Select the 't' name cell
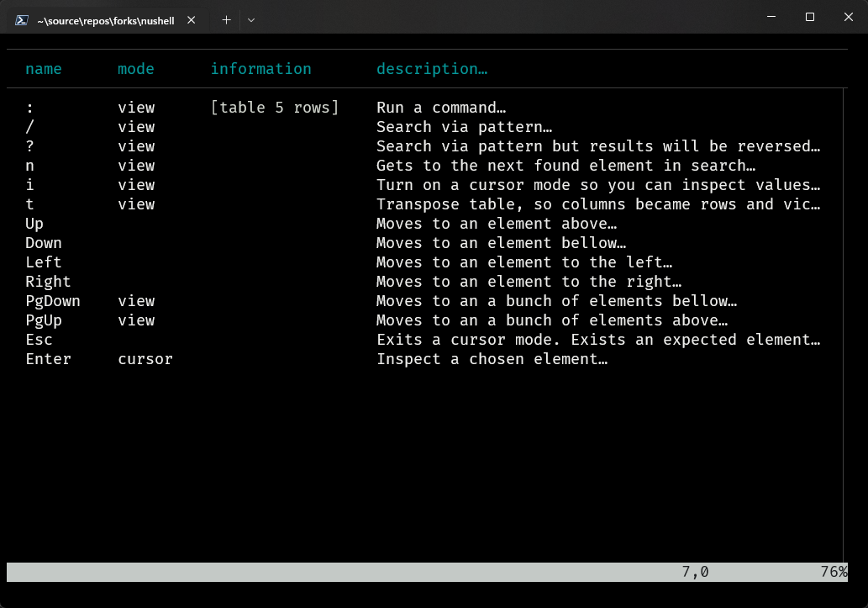Screen dimensions: 868x608 pos(30,204)
